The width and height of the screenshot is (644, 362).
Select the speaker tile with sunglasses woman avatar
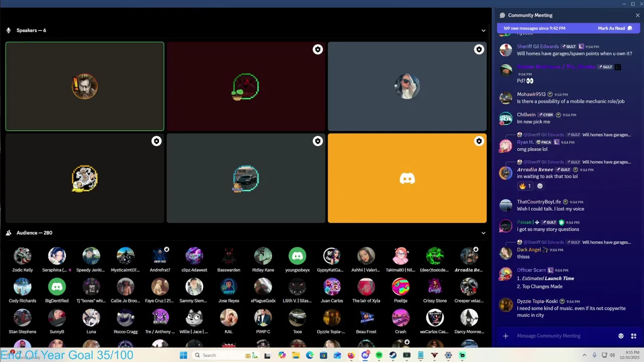(407, 86)
